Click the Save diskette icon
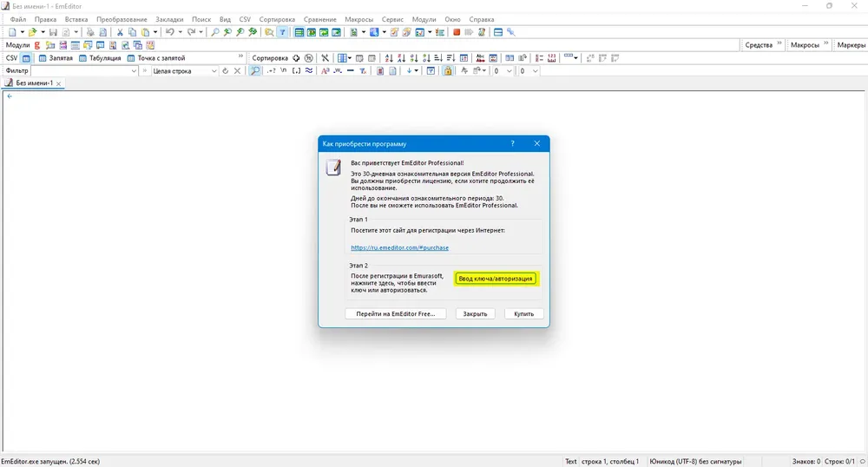This screenshot has height=467, width=868. coord(53,32)
